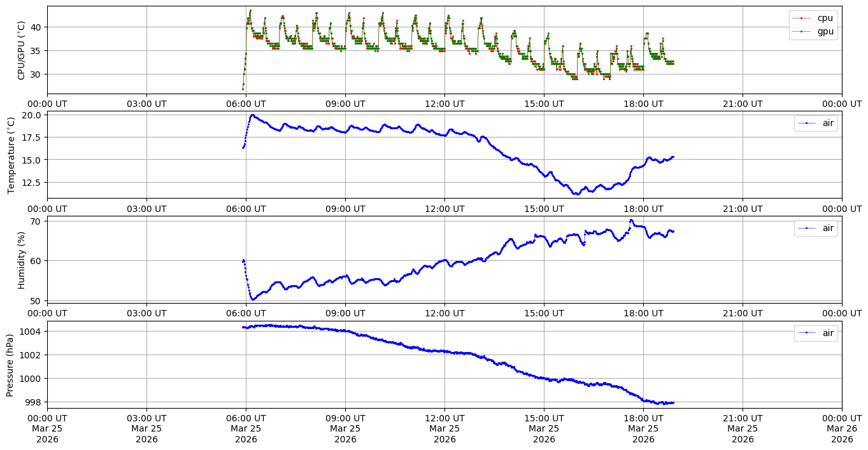The height and width of the screenshot is (450, 868).
Task: Click the Humidity (%) y-axis label
Action: click(21, 260)
